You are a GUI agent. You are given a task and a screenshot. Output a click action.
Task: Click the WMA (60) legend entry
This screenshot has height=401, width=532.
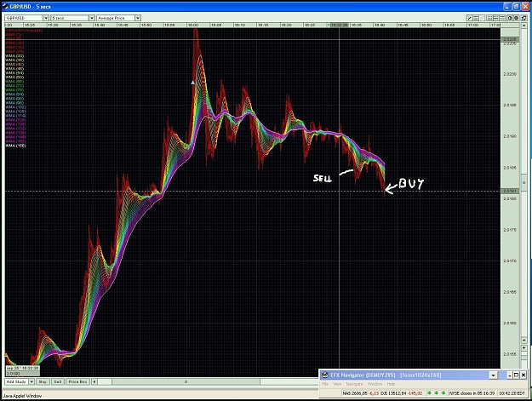coord(15,77)
